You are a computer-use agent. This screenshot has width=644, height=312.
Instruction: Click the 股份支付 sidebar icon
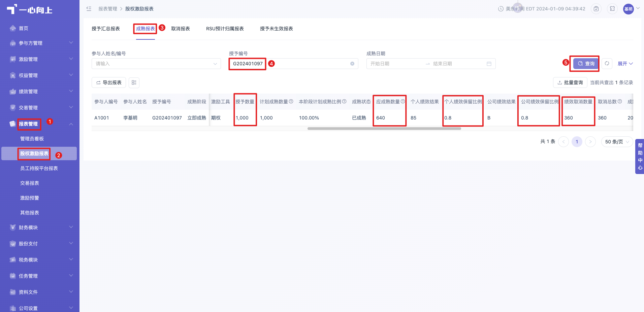(13, 244)
